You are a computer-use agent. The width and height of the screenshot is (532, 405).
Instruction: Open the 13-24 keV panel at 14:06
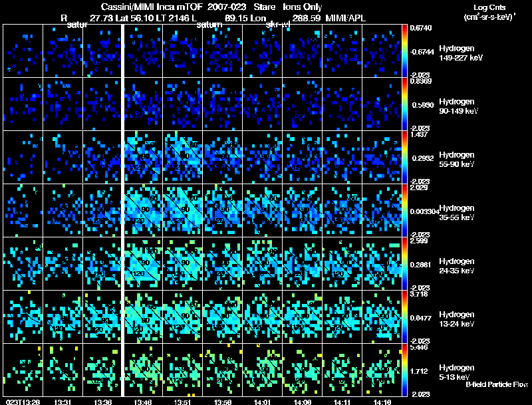(303, 317)
